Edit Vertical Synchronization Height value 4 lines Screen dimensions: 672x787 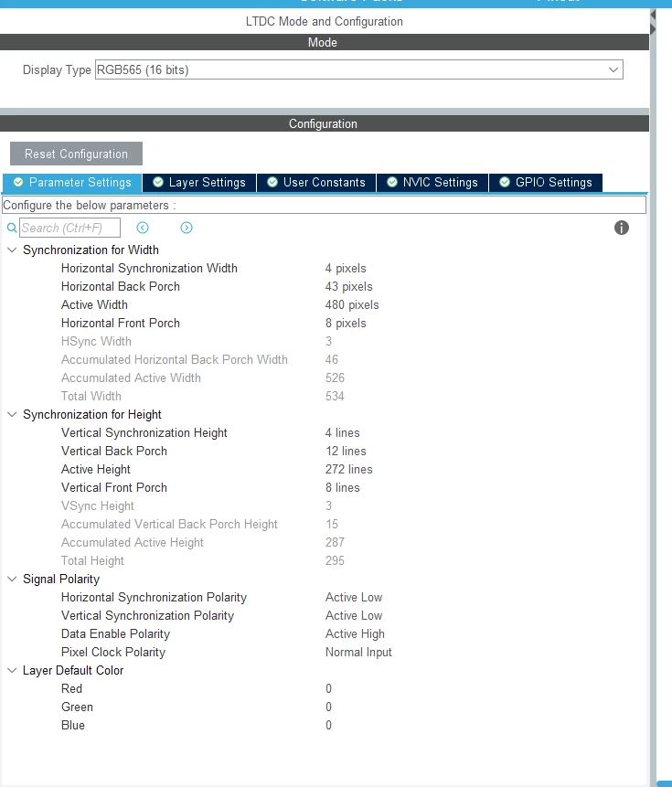(342, 432)
